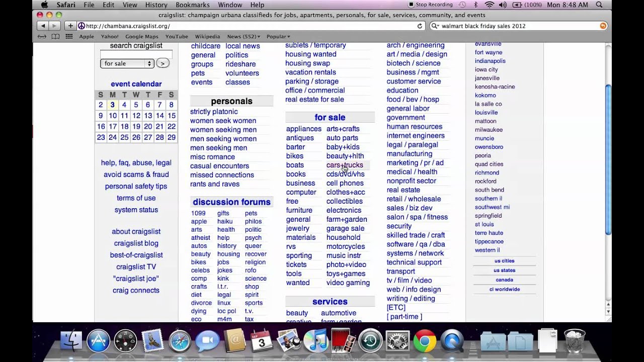Open QuickTime Player from the Dock
644x362 pixels.
[x=452, y=341]
